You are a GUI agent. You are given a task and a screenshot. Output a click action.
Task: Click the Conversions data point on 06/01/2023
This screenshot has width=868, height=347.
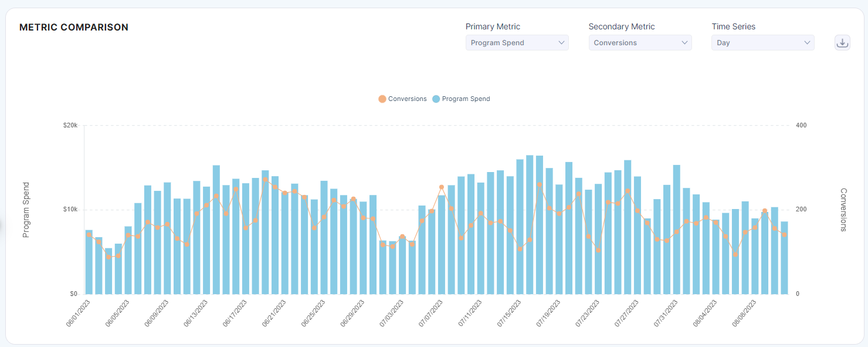pyautogui.click(x=89, y=235)
